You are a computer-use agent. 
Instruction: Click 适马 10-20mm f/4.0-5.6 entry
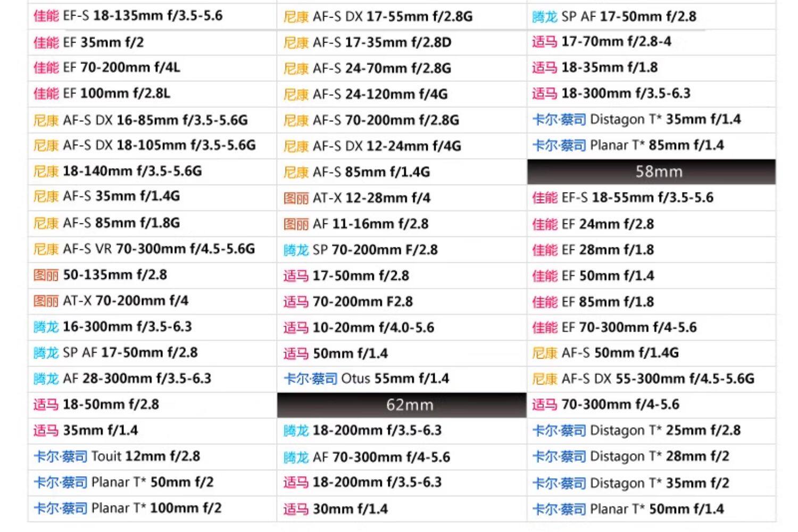coord(402,327)
